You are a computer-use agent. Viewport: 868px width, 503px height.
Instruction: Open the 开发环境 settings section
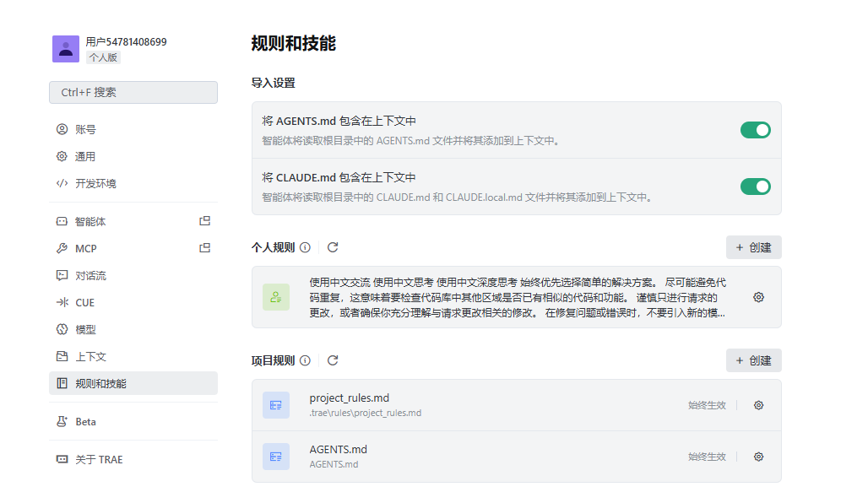pos(89,183)
